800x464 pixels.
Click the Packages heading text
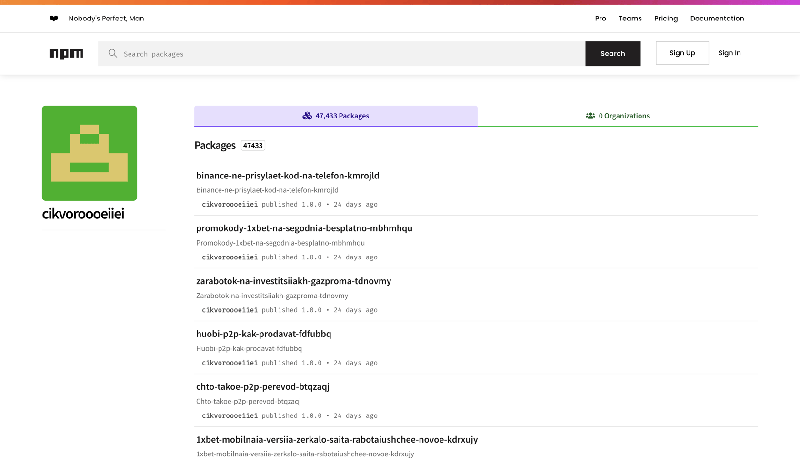215,145
